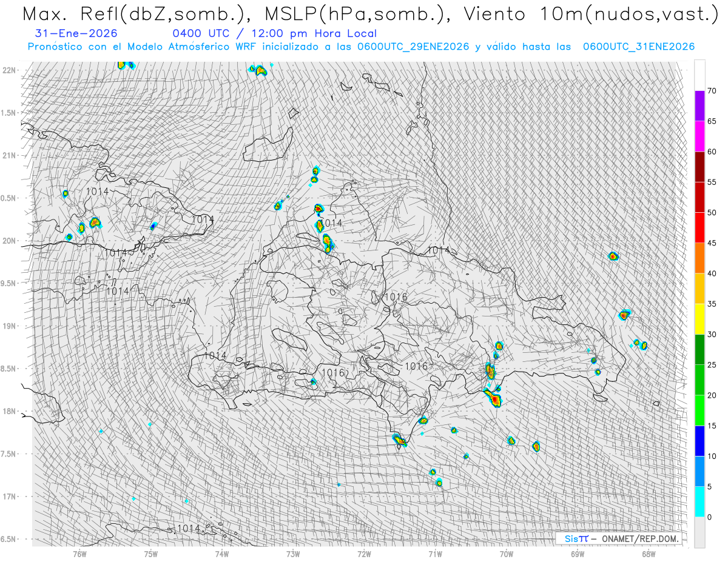The image size is (728, 562).
Task: Click the '76W' longitude axis label
Action: coord(79,554)
